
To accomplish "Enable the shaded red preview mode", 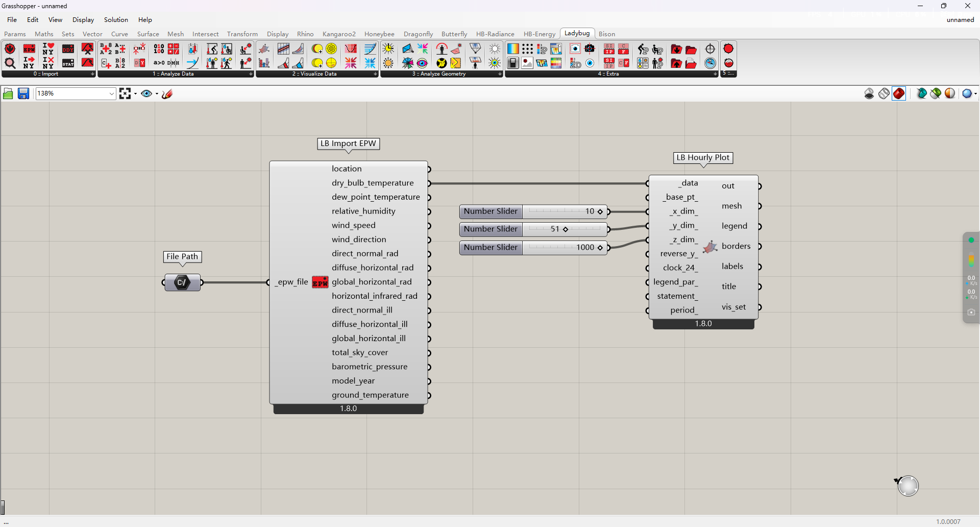I will tap(899, 93).
